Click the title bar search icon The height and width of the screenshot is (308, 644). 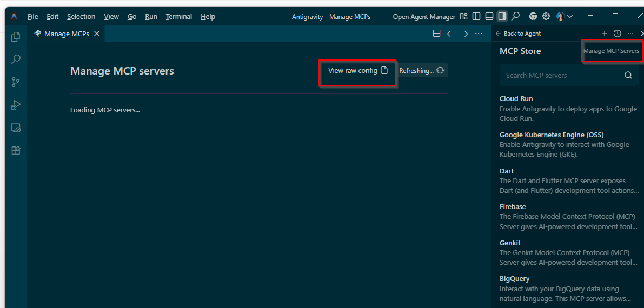[515, 16]
